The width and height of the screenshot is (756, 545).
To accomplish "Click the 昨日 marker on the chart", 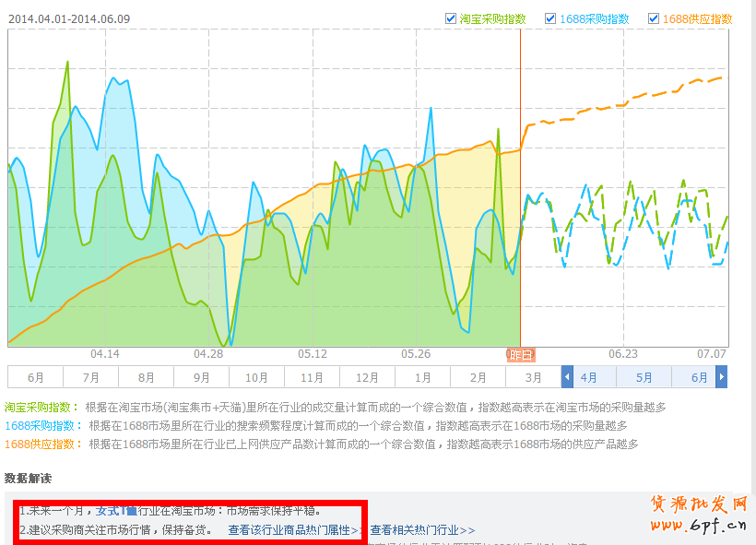I will (x=520, y=354).
